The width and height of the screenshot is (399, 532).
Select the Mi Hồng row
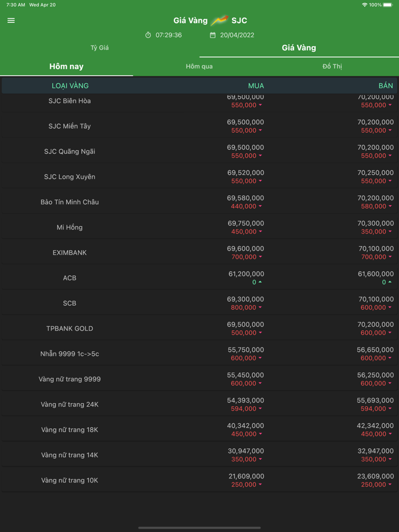[x=199, y=227]
